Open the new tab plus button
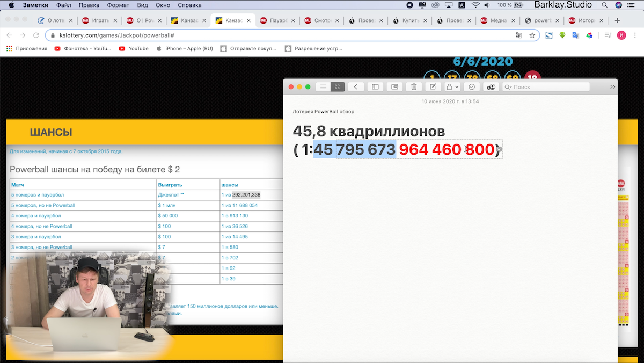The image size is (644, 363). pyautogui.click(x=617, y=20)
